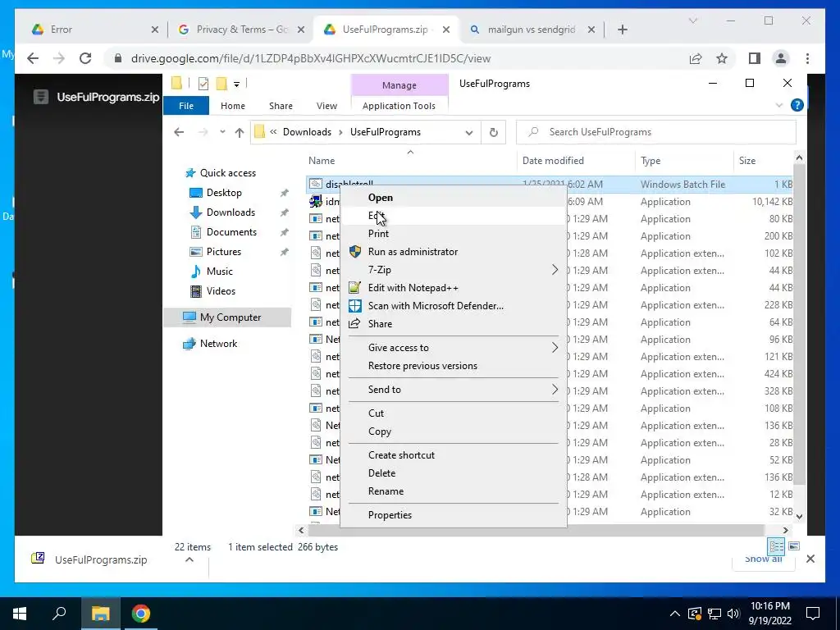Select Quick access in navigation pane
Screen dimensions: 840x630
(x=228, y=173)
